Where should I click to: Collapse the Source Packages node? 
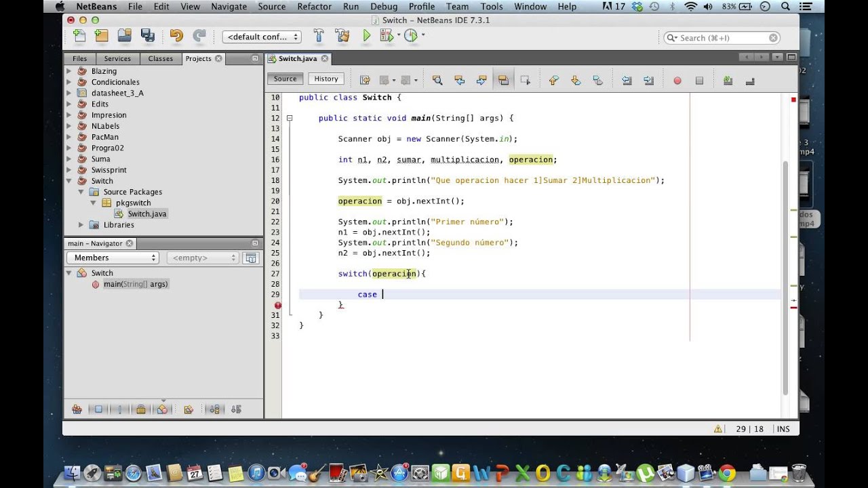[81, 192]
